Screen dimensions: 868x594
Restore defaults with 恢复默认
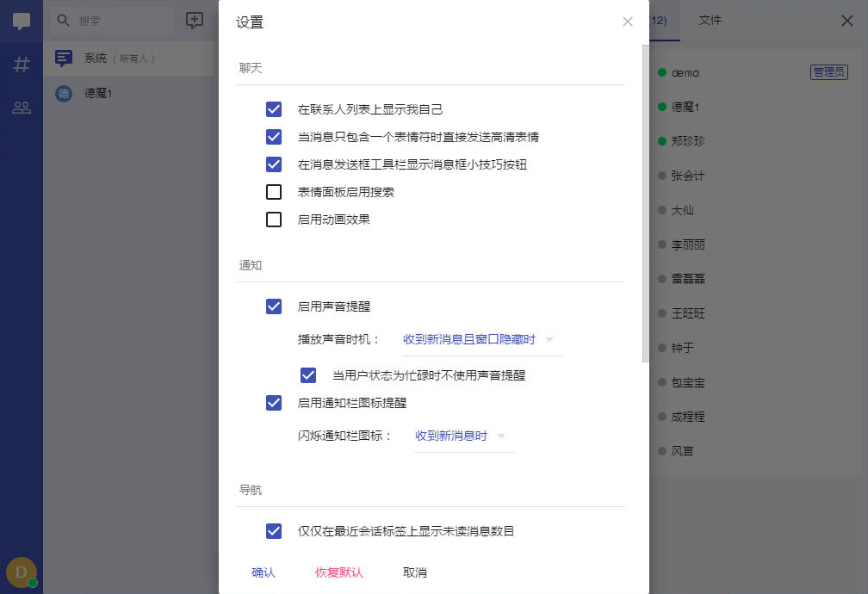(338, 572)
